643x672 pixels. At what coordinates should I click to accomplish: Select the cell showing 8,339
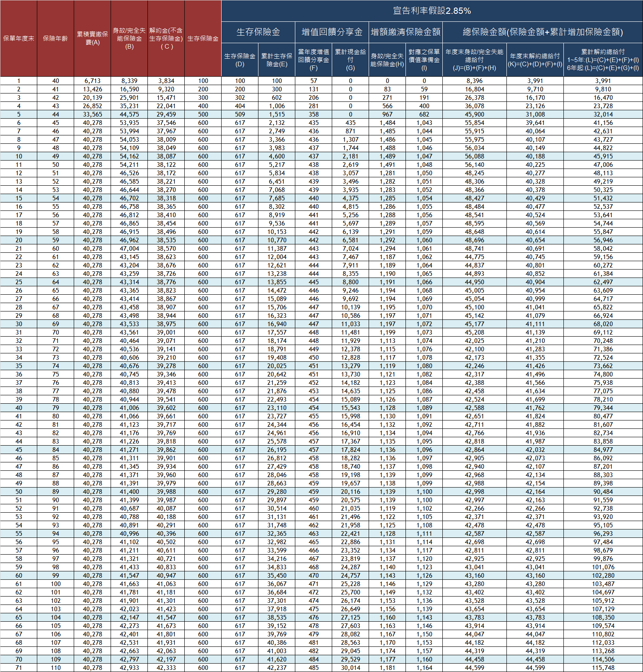129,81
